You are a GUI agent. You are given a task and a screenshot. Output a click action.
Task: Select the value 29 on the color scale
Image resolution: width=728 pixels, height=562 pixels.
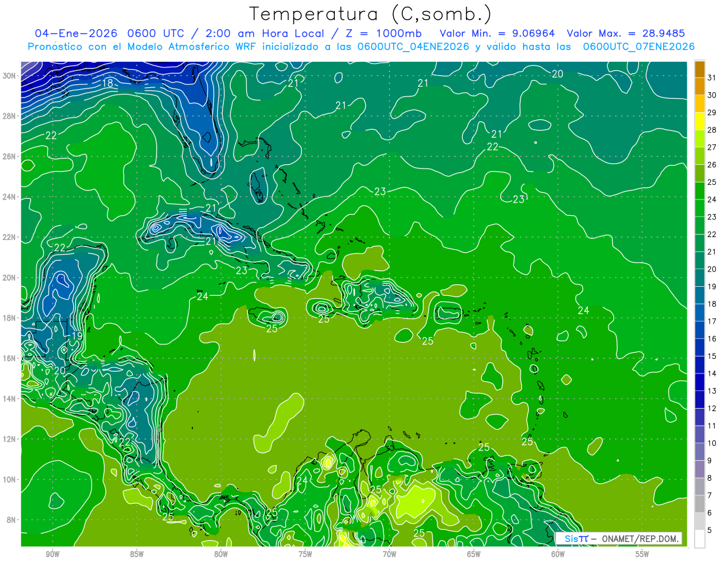click(712, 112)
